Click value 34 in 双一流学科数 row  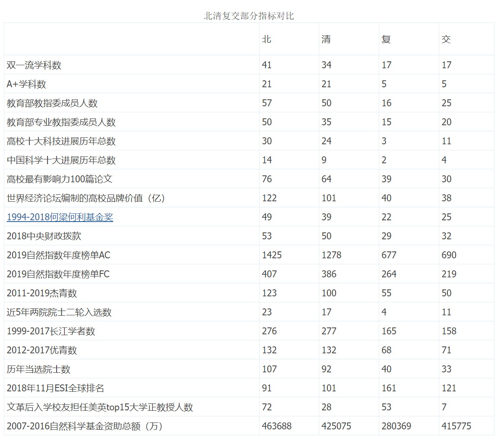pos(326,65)
